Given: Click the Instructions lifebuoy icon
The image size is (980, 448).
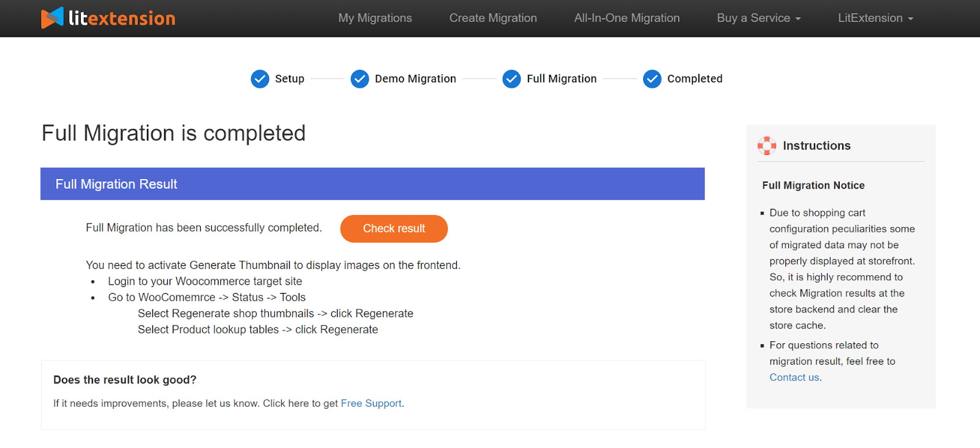Looking at the screenshot, I should [x=767, y=146].
